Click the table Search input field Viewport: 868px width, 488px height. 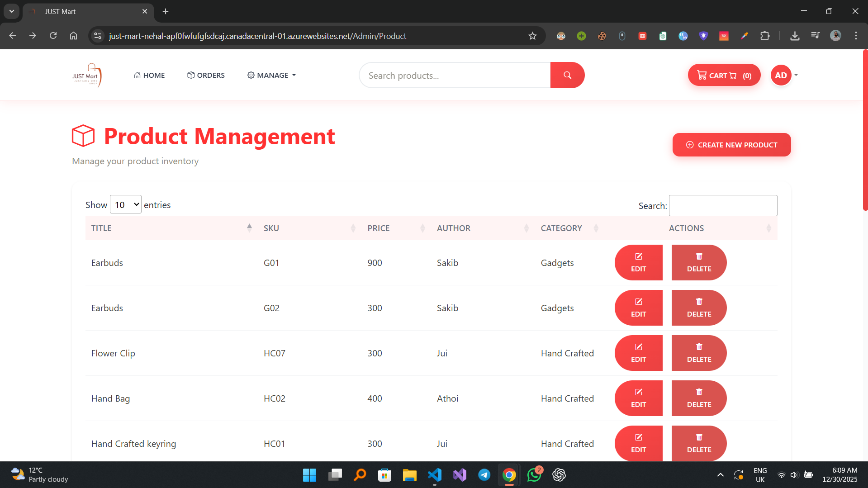click(x=723, y=206)
